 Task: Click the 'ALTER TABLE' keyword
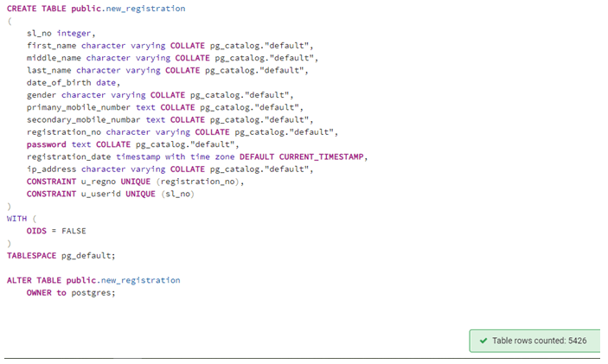[34, 281]
